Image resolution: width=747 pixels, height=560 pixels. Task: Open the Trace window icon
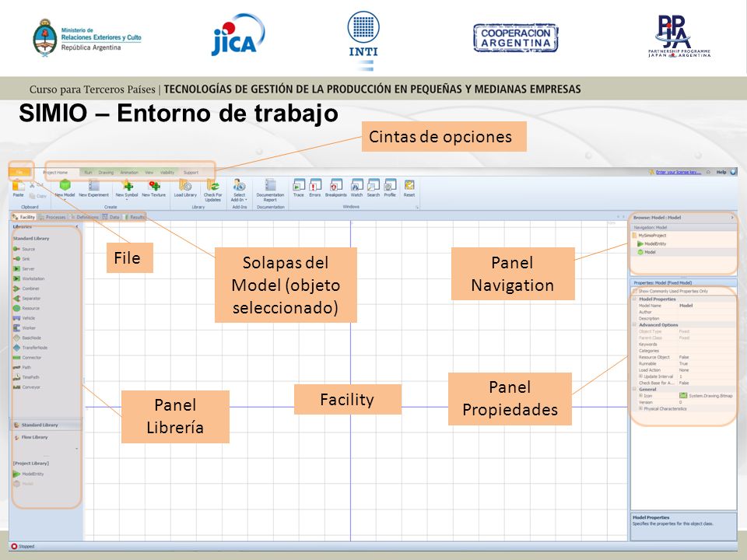pos(299,185)
